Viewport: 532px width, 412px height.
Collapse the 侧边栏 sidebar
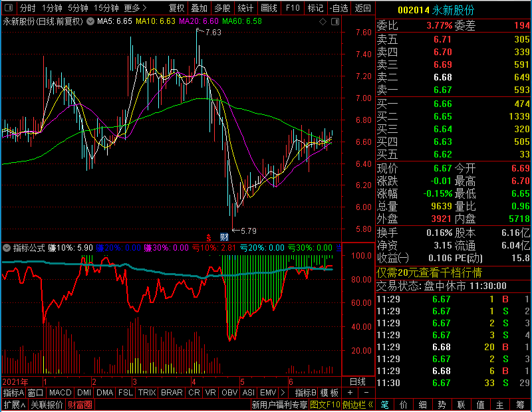[358, 405]
